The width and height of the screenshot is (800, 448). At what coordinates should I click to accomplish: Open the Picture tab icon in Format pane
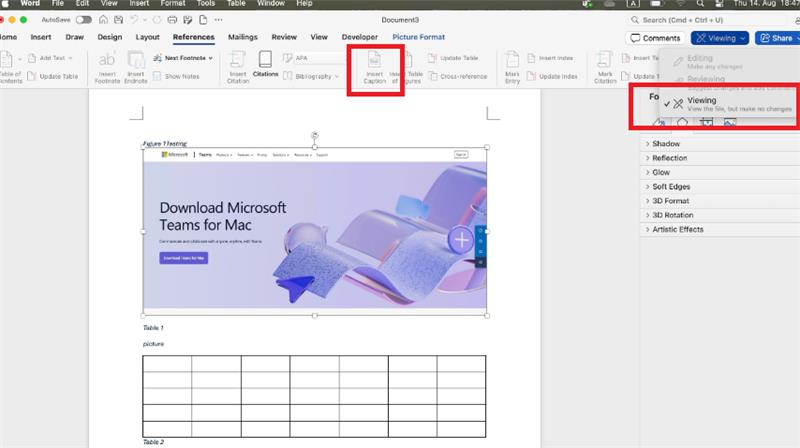(x=730, y=122)
